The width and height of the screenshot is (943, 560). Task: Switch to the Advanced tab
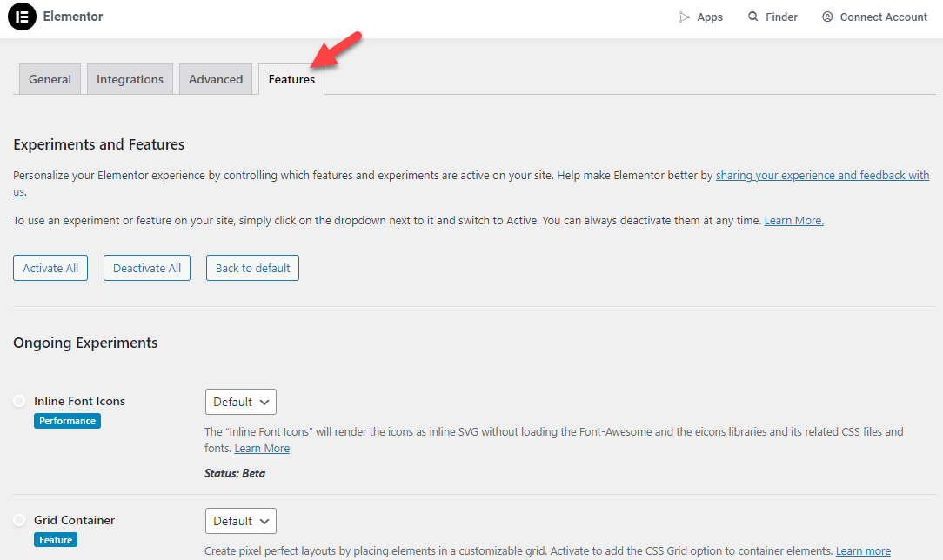216,79
